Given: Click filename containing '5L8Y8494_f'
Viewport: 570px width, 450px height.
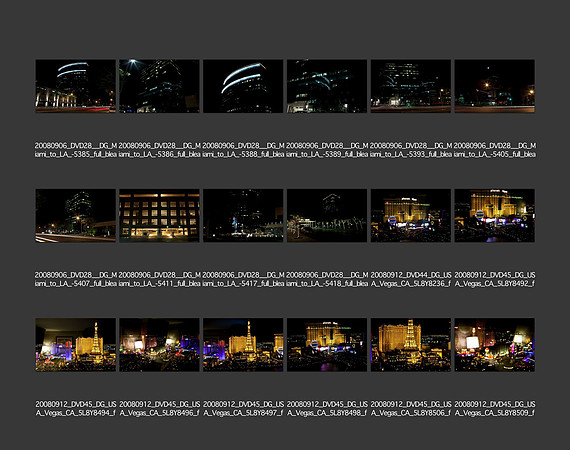Looking at the screenshot, I should click(76, 409).
